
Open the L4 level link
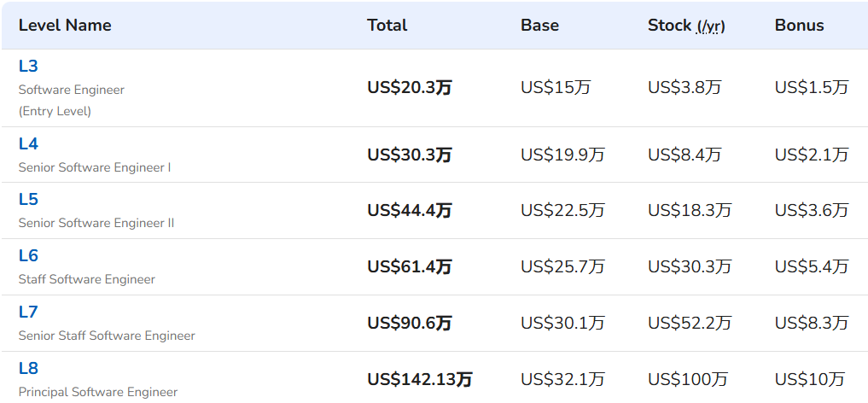point(27,144)
